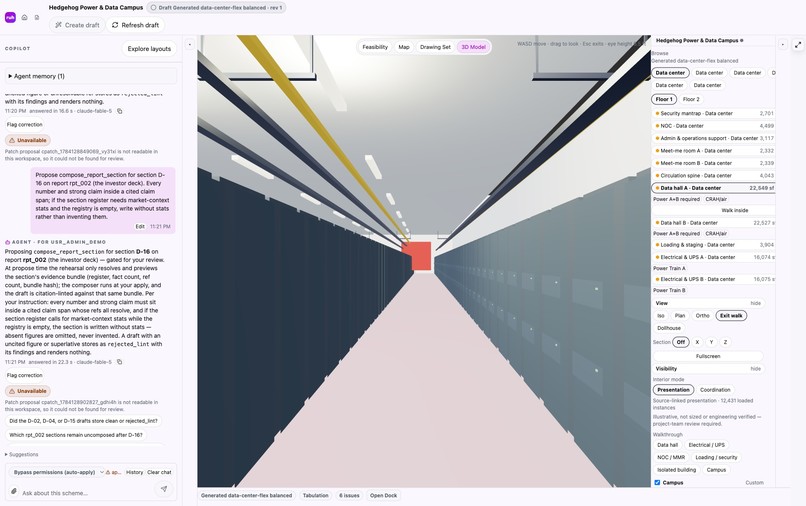Open the Bypass permissions dropdown

[58, 472]
